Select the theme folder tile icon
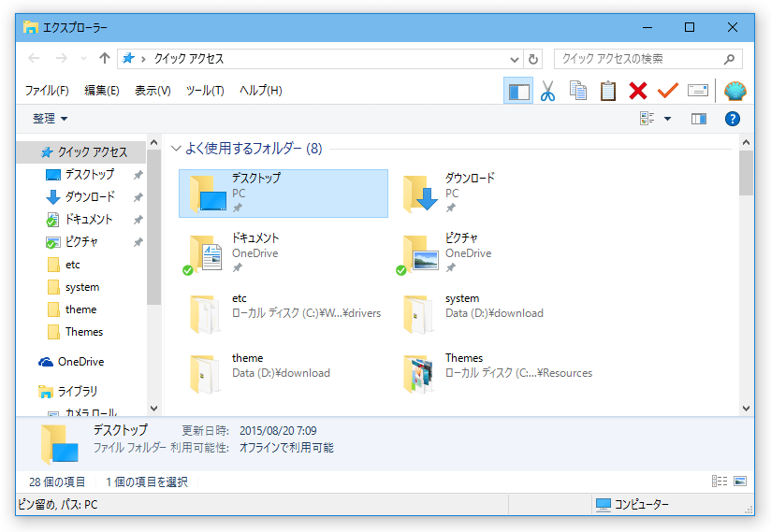This screenshot has height=532, width=771. pyautogui.click(x=206, y=374)
